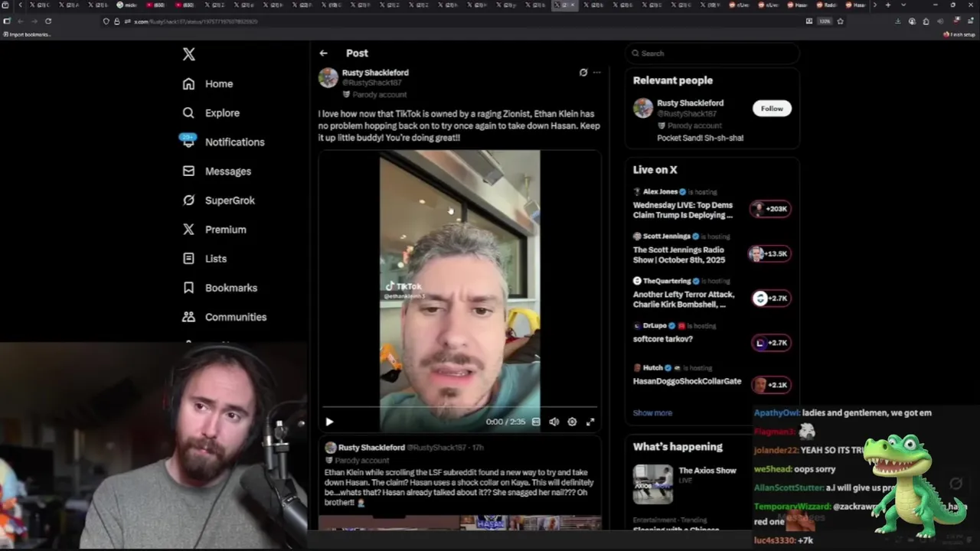Open Rusty Shackleford profile avatar on post
Viewport: 980px width, 551px height.
click(328, 78)
